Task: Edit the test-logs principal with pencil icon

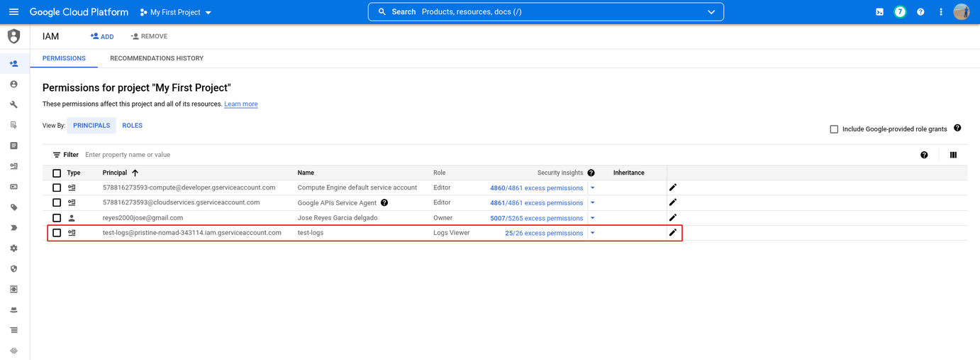Action: click(673, 232)
